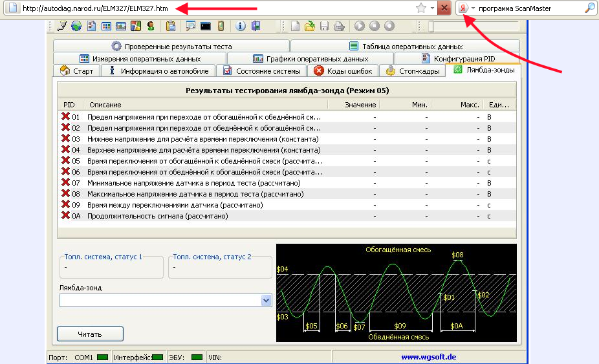Click the exit door toolbar icon

point(256,26)
